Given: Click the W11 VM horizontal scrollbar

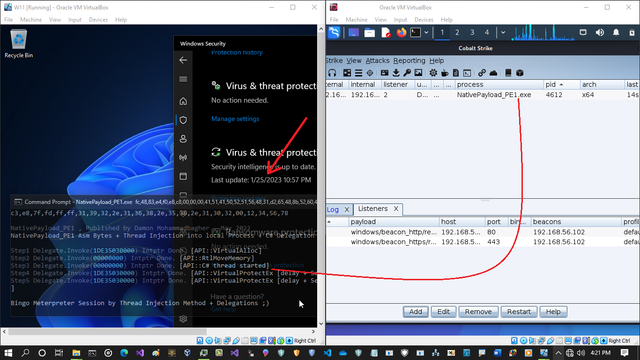Looking at the screenshot, I should [158, 331].
